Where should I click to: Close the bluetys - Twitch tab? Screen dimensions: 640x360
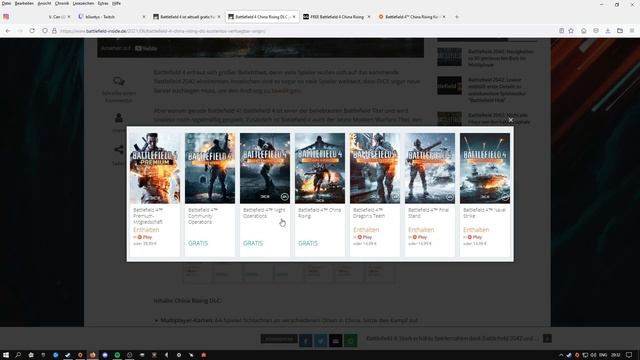[x=144, y=17]
